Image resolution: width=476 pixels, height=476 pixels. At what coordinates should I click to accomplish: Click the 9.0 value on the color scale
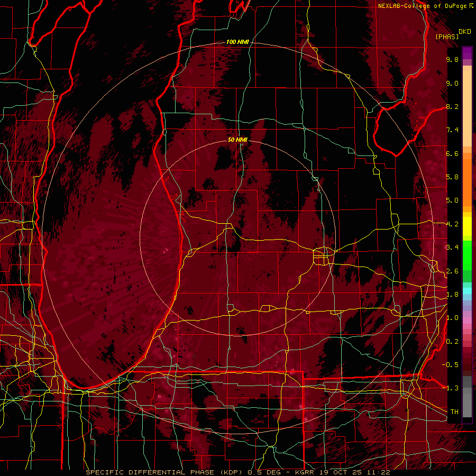(x=452, y=84)
